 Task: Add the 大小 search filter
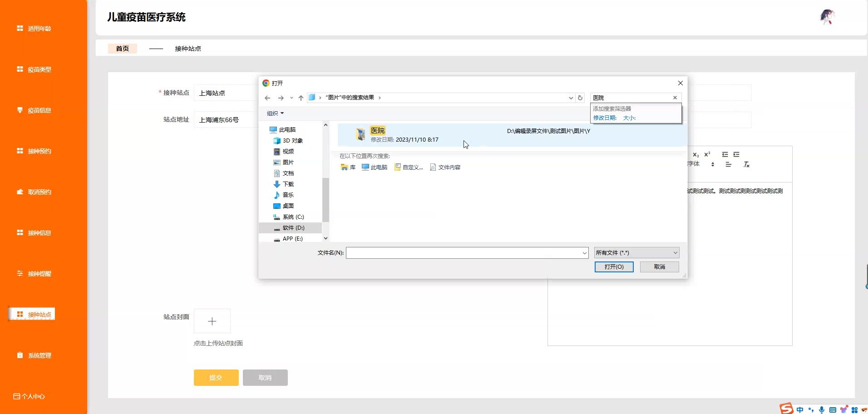(x=629, y=118)
